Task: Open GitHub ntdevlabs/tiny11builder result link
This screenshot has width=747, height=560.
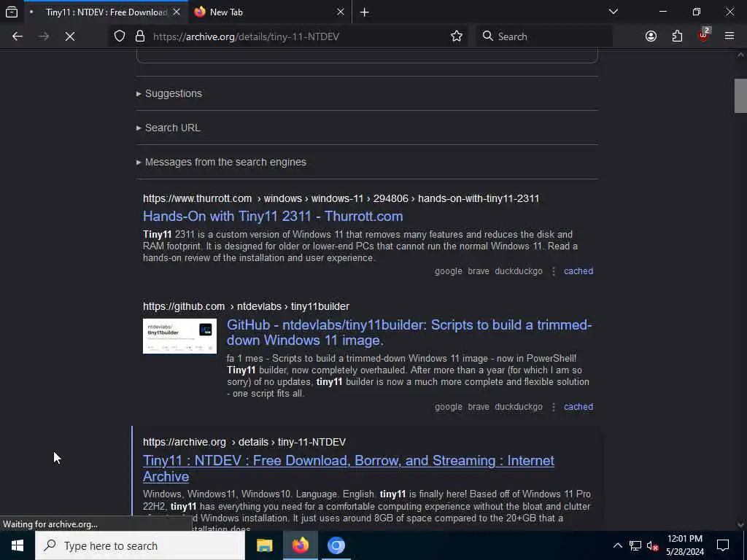Action: tap(409, 332)
